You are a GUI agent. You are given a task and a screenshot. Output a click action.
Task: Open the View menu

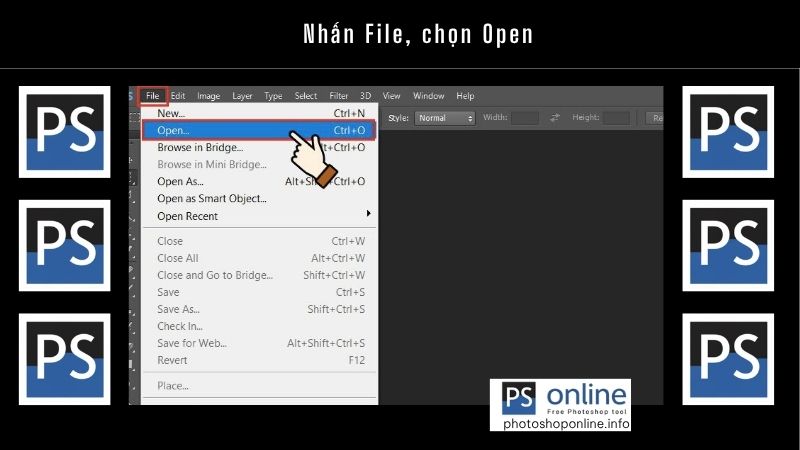pyautogui.click(x=391, y=96)
